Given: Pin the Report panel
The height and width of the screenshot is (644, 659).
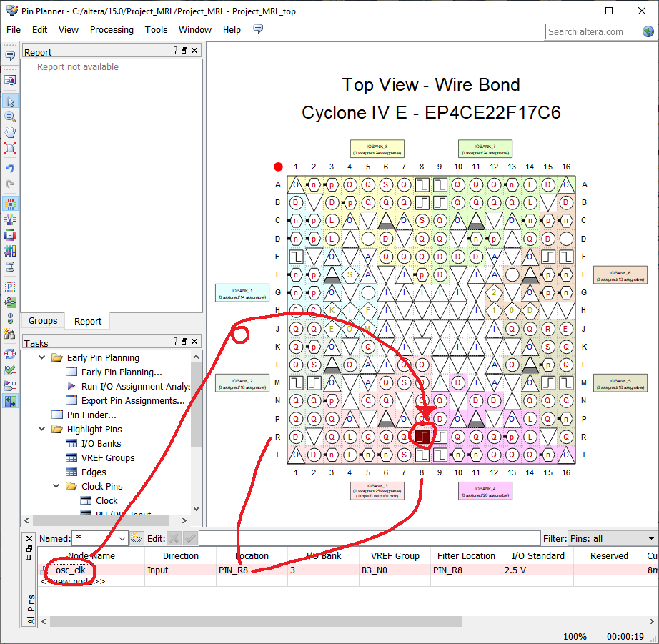Looking at the screenshot, I should (176, 51).
